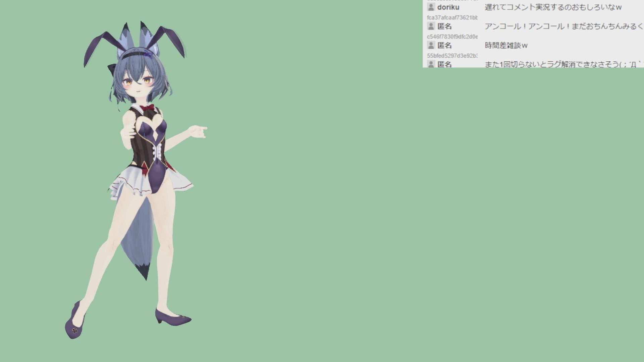The width and height of the screenshot is (644, 362).
Task: Click avatar icon beside 時間差雑談w comment
Action: pos(431,45)
